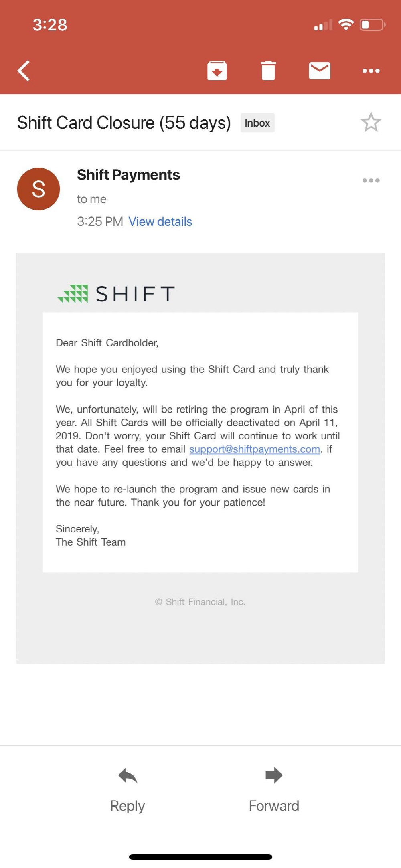Tap the Shift Payments sender avatar

point(38,189)
